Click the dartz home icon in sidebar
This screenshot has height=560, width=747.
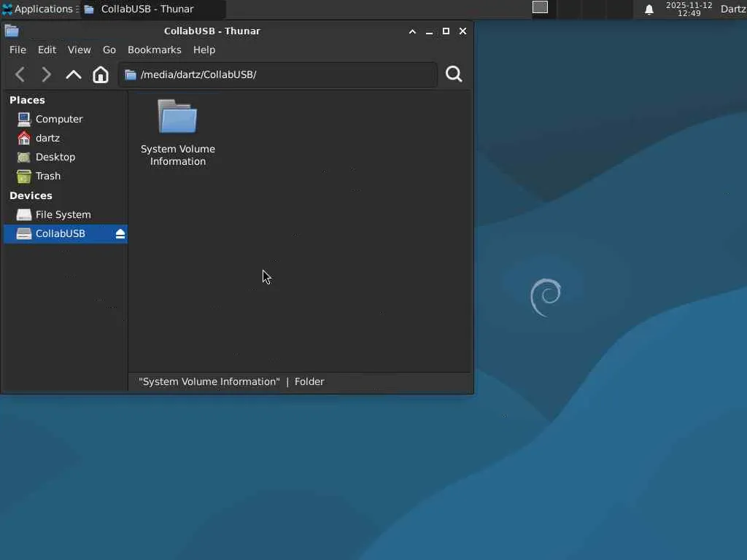point(24,138)
